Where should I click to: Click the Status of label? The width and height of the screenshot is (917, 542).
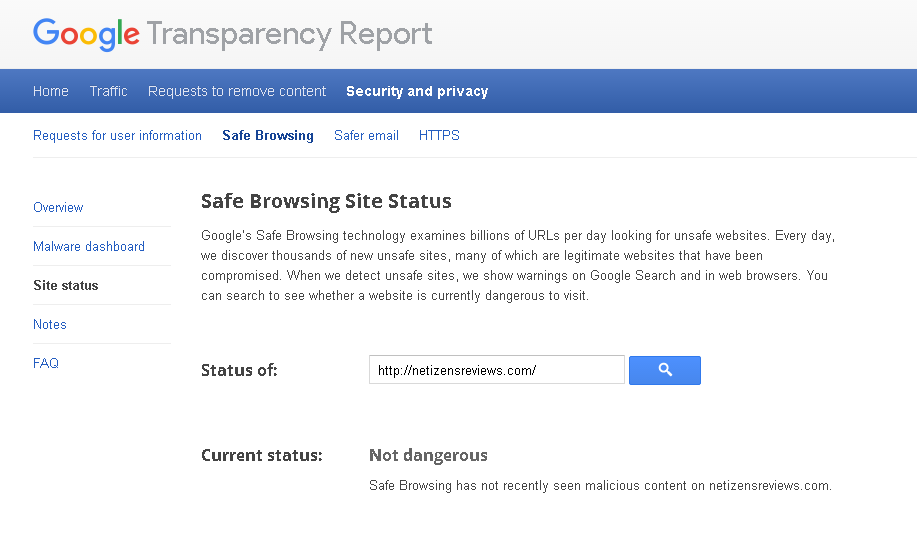[x=239, y=370]
